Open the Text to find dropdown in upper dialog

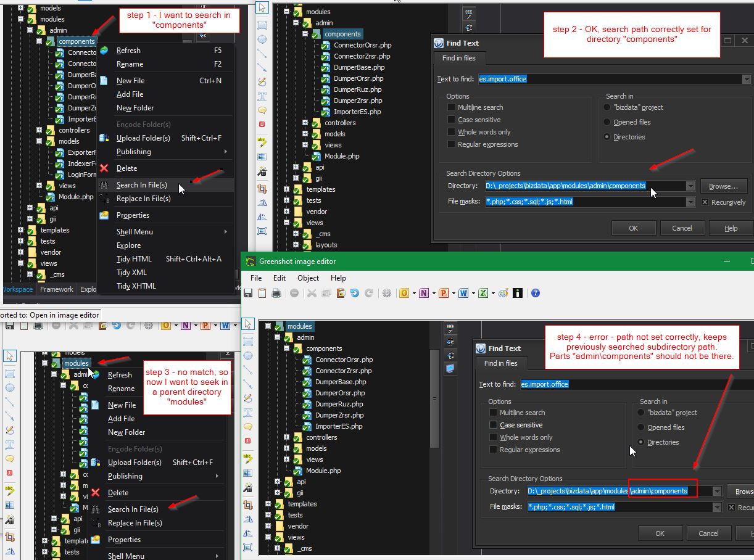747,79
